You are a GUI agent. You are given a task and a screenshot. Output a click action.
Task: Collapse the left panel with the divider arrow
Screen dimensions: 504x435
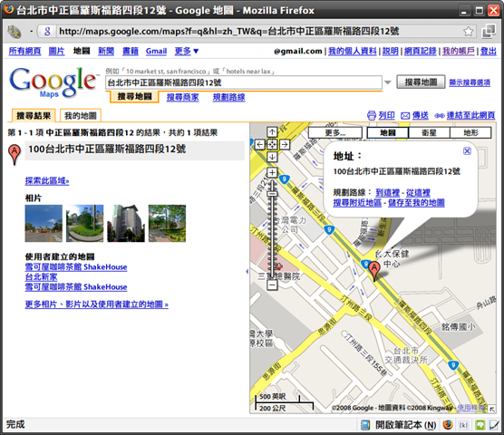[247, 272]
